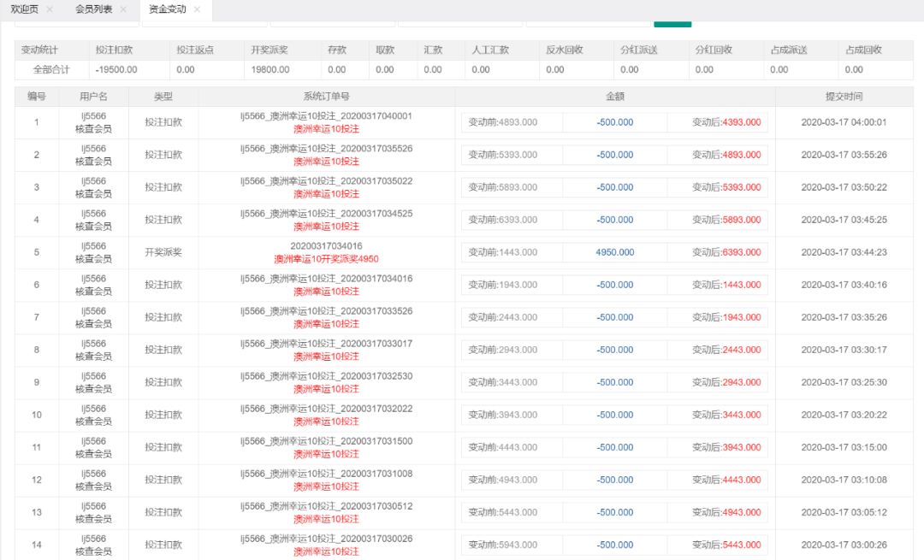Click the timestamp 2020-03-17 03:20:22
Screen dimensions: 924x560
844,415
